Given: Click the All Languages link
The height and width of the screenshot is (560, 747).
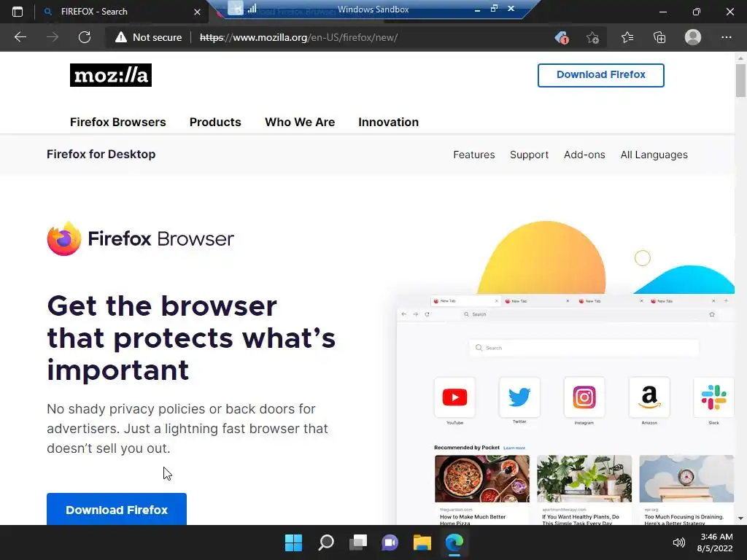Looking at the screenshot, I should point(654,155).
